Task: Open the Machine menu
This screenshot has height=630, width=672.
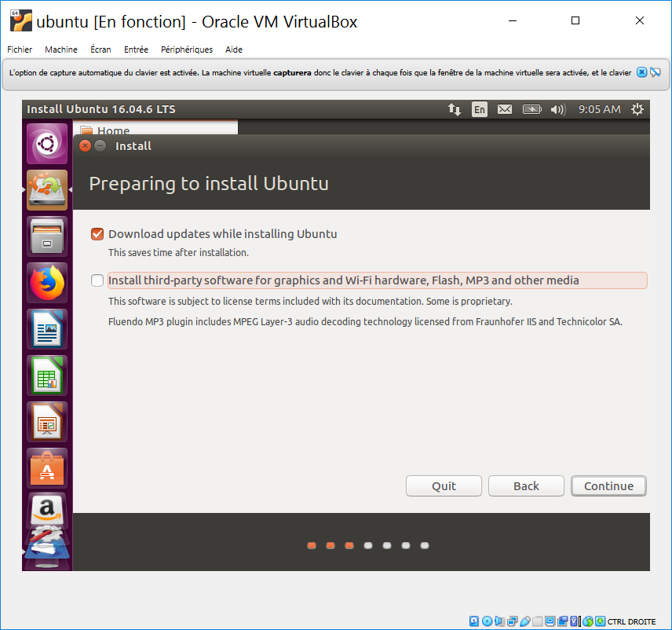Action: coord(61,49)
